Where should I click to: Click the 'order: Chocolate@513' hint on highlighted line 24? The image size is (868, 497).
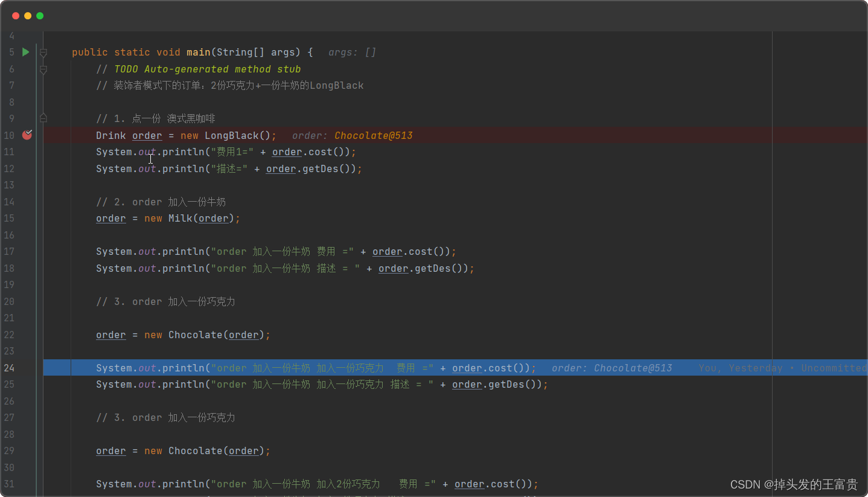[x=612, y=368]
